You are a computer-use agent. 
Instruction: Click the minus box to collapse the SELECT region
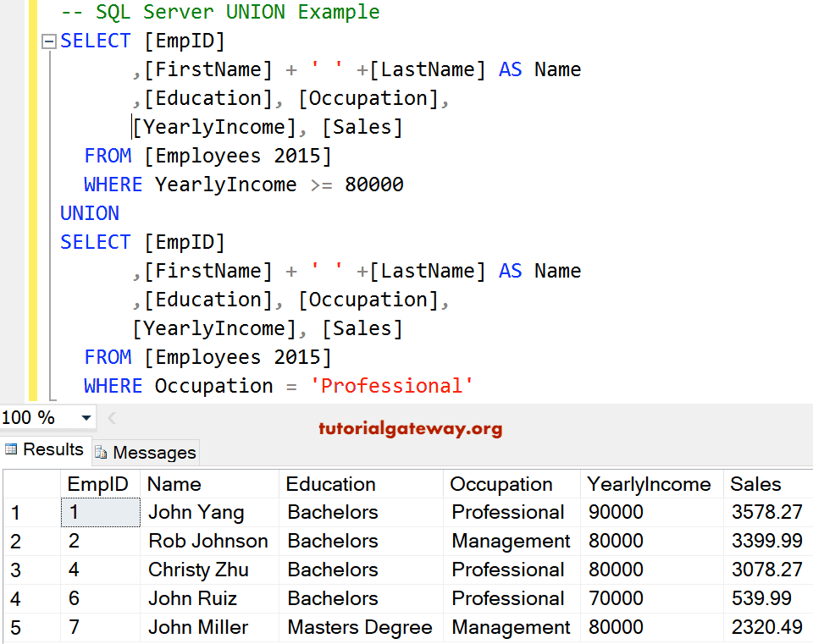[x=48, y=40]
